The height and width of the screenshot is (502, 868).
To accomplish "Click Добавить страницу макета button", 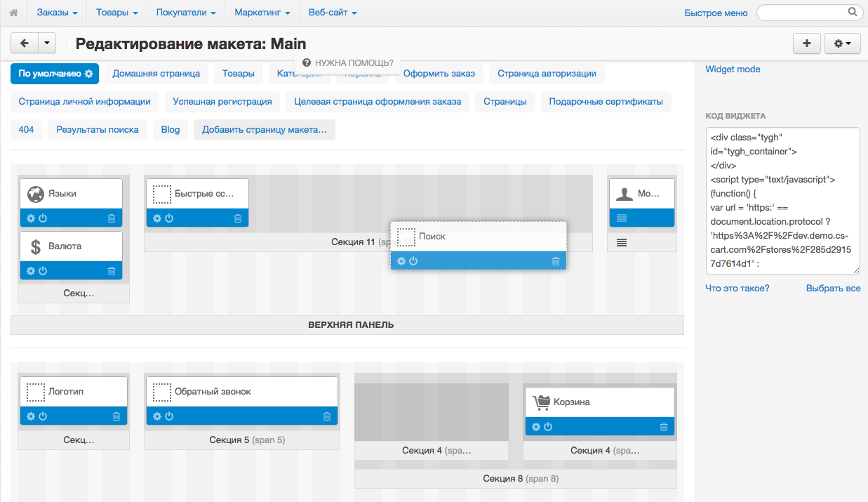I will 265,130.
